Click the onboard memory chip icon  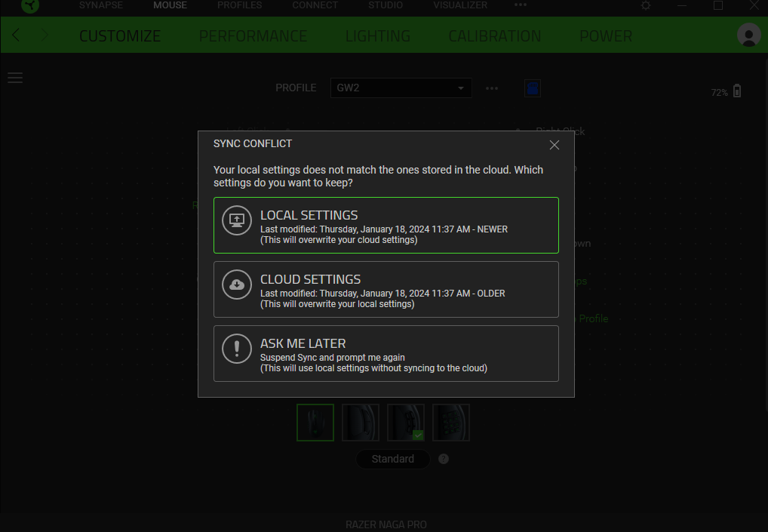533,88
